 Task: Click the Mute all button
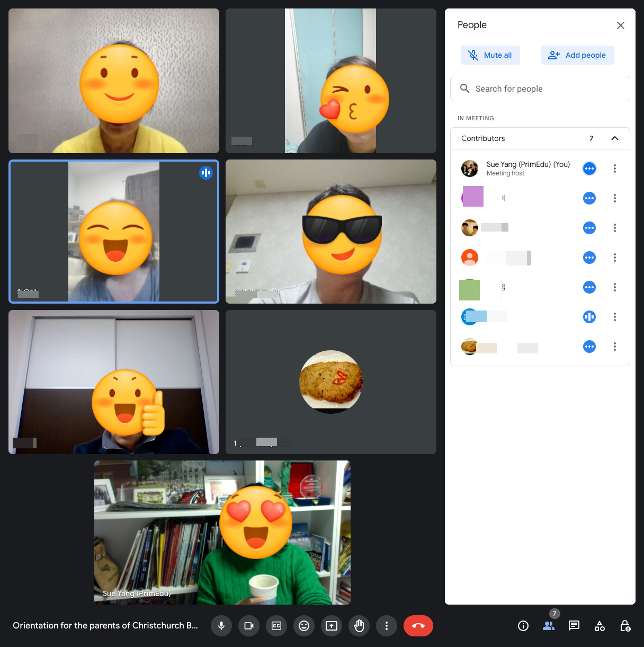pyautogui.click(x=490, y=55)
